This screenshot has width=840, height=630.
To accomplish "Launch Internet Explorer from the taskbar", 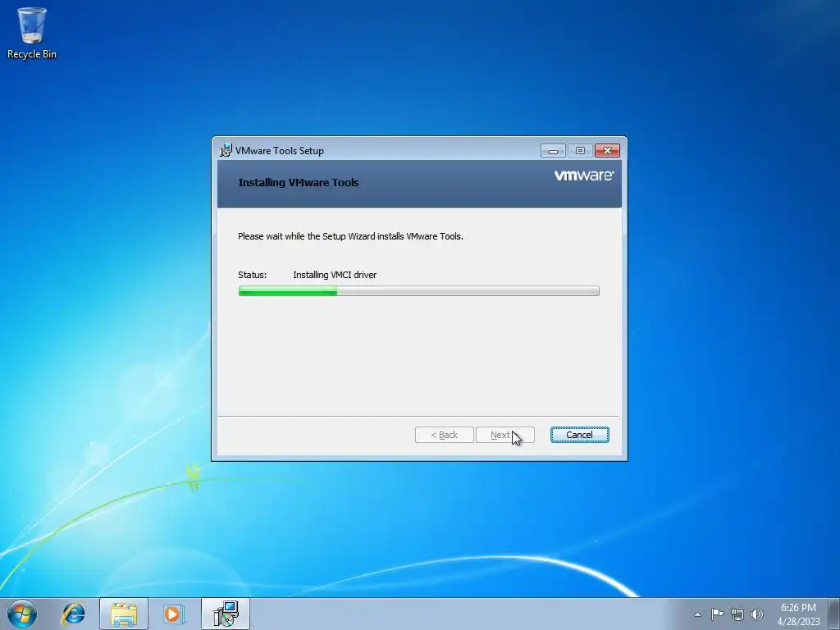I will point(73,614).
